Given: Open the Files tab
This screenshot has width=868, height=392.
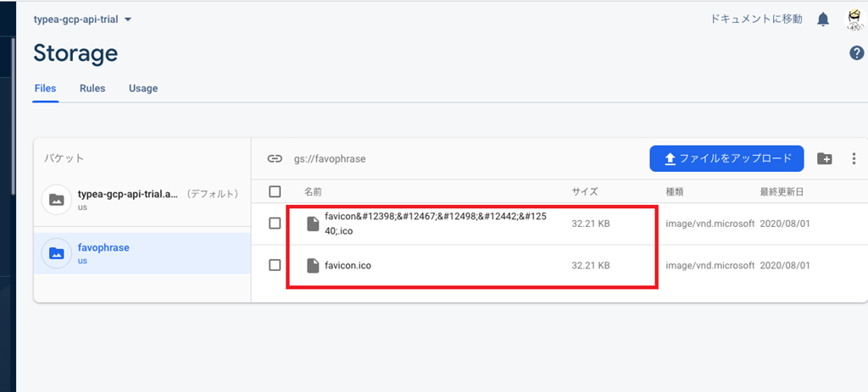Looking at the screenshot, I should pos(45,88).
